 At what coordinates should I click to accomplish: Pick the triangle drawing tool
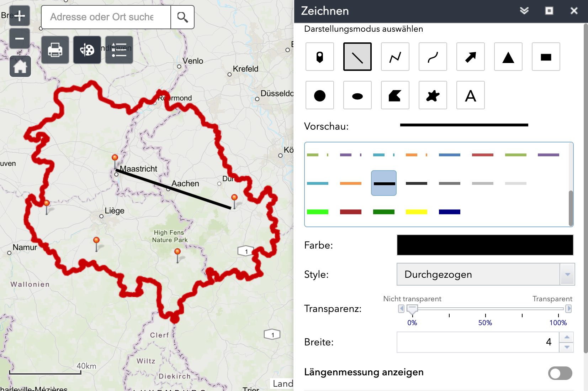point(508,57)
